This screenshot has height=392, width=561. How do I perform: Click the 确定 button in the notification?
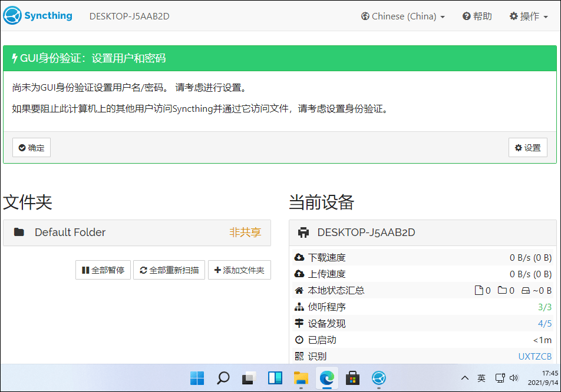[31, 148]
